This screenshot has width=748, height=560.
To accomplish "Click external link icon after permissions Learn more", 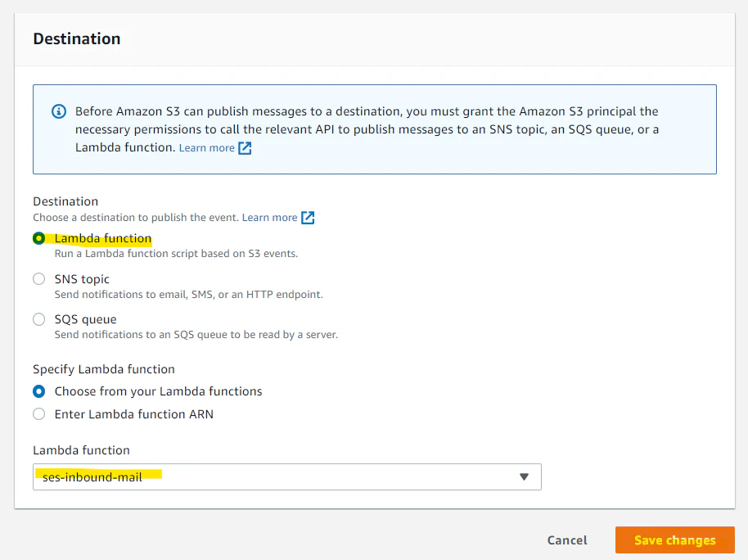I will pyautogui.click(x=245, y=148).
